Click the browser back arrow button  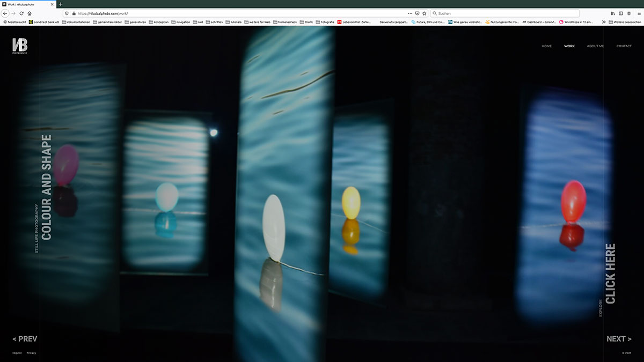click(5, 13)
